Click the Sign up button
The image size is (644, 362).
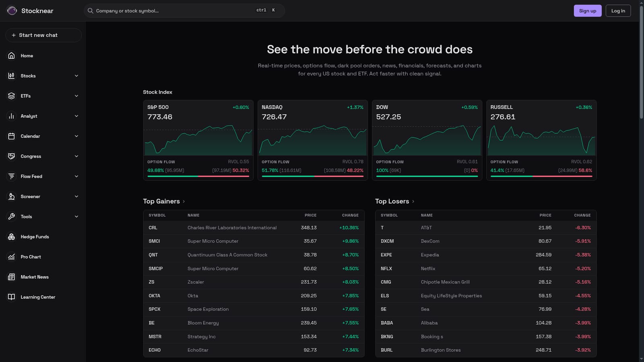pos(588,11)
